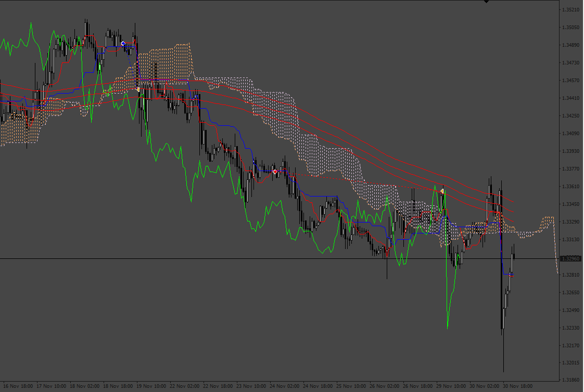Click the 26 Nov 02:00 date label

(x=384, y=386)
